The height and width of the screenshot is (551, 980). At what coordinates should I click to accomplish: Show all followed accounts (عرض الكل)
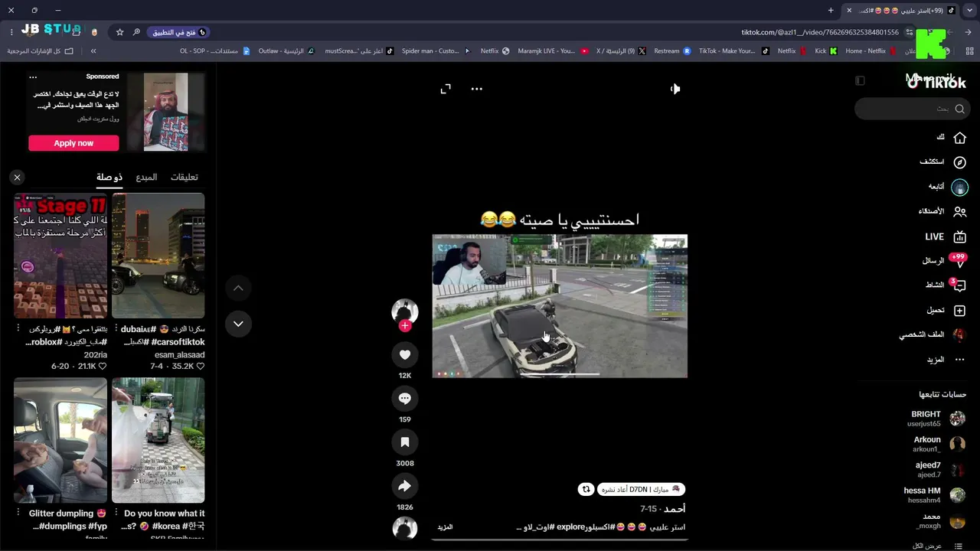pyautogui.click(x=938, y=546)
